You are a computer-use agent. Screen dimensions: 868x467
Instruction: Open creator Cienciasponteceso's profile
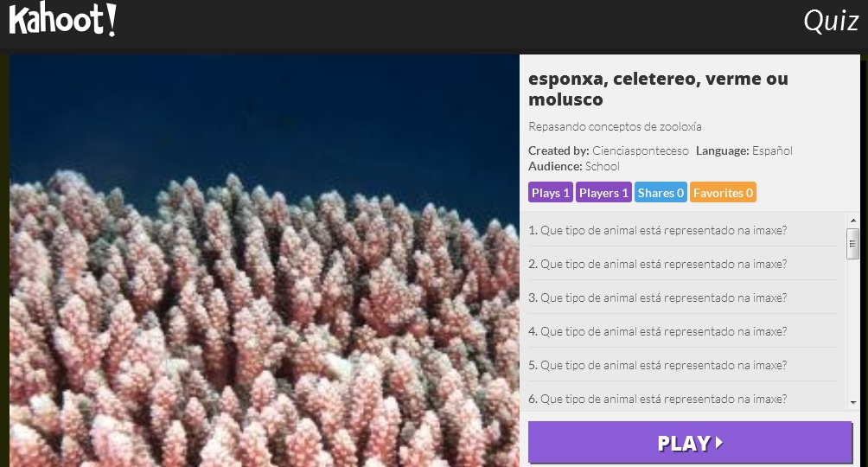click(641, 150)
